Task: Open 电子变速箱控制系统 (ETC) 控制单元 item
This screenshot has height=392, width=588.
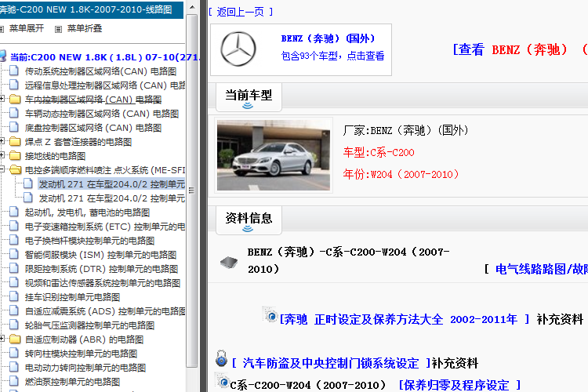Action: tap(105, 227)
